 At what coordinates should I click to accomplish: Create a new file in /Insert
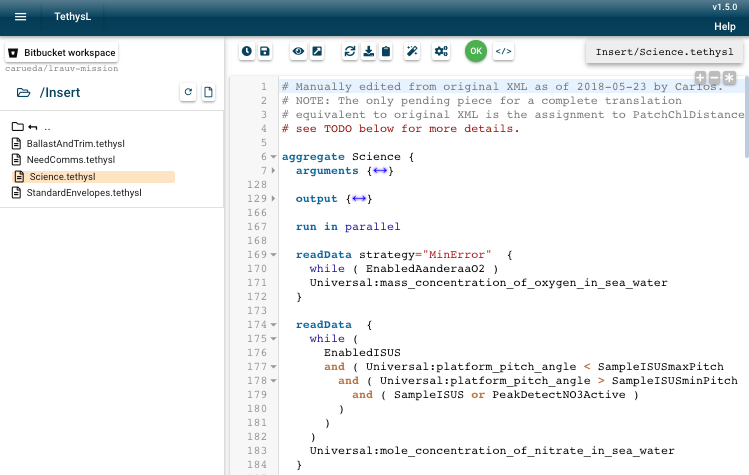208,92
